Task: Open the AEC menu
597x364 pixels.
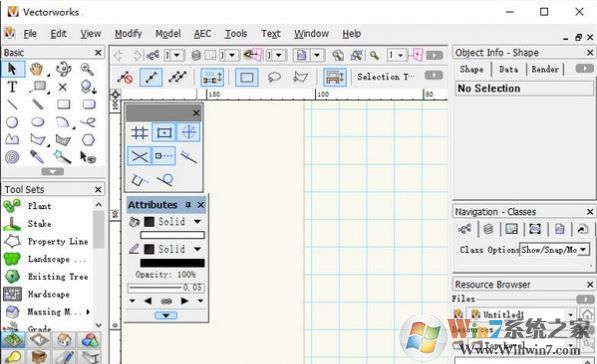Action: click(x=202, y=34)
